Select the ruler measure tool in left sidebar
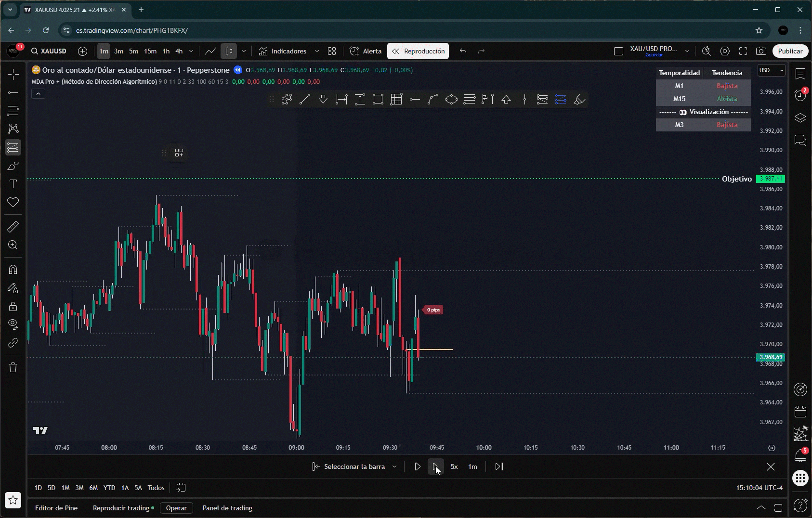 (13, 226)
